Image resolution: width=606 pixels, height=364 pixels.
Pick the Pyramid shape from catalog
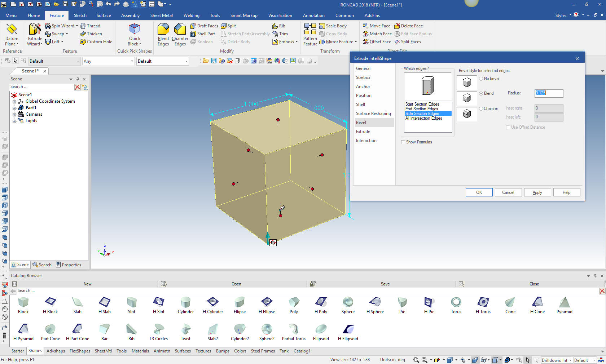(564, 305)
